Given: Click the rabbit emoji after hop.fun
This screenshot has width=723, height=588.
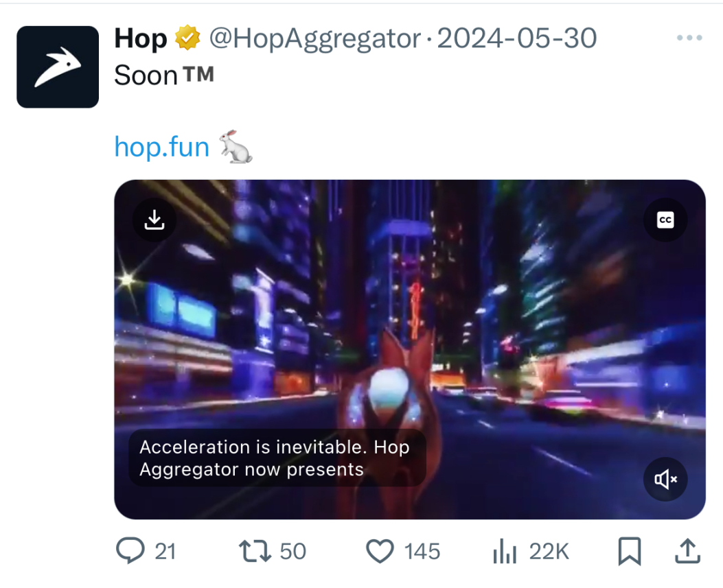Looking at the screenshot, I should 236,146.
